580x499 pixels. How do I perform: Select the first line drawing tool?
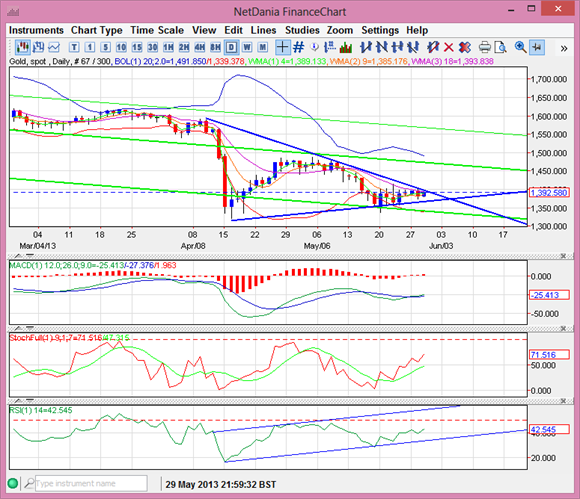point(366,47)
